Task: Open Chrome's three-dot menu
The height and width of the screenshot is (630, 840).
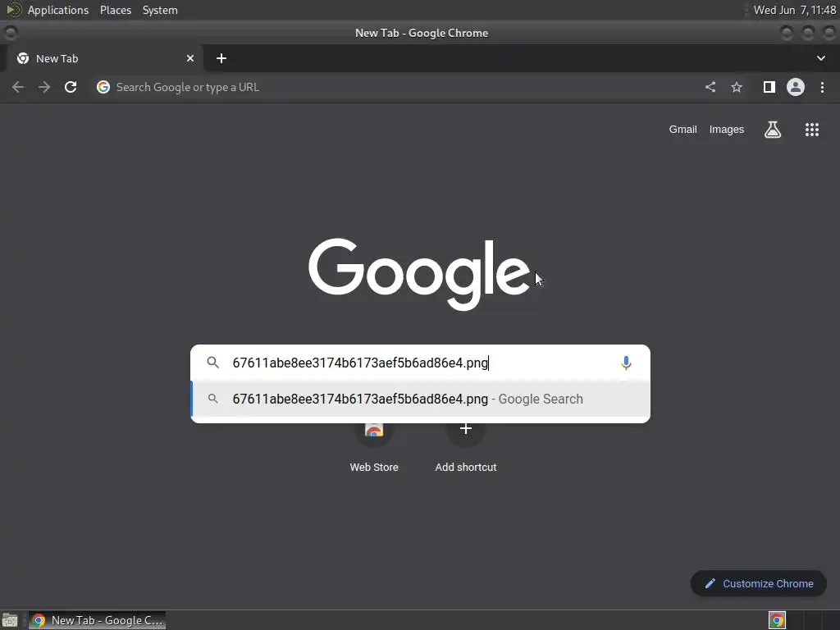Action: [822, 87]
